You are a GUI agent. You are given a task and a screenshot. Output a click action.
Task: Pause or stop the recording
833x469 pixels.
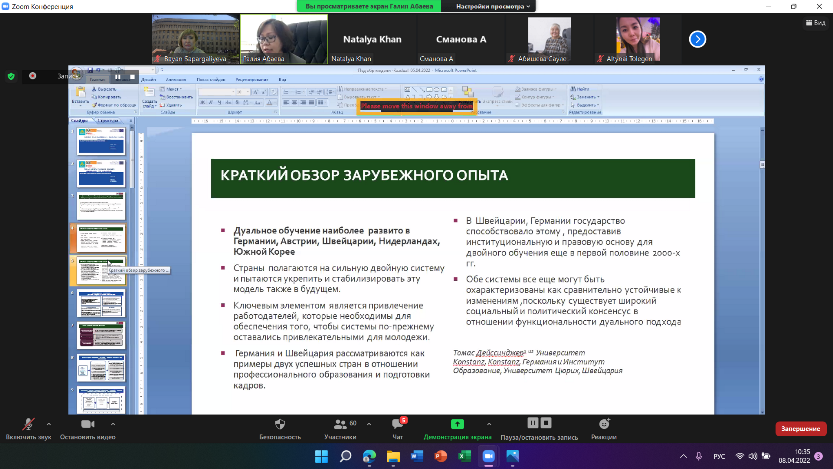(x=538, y=424)
